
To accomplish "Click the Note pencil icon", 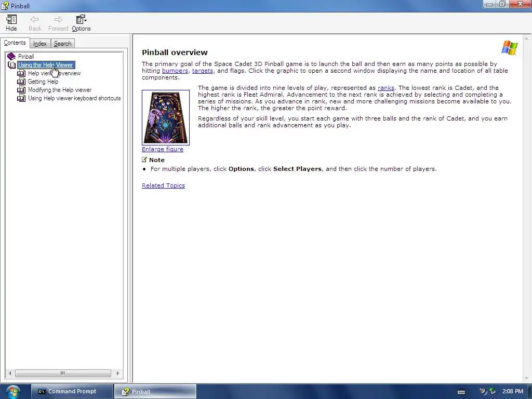I will pyautogui.click(x=144, y=159).
